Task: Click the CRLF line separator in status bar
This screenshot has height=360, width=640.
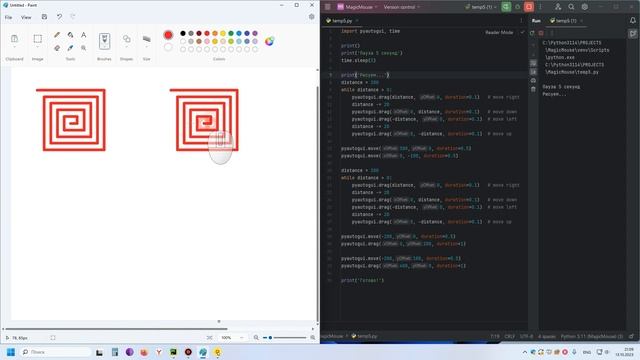Action: (510, 336)
